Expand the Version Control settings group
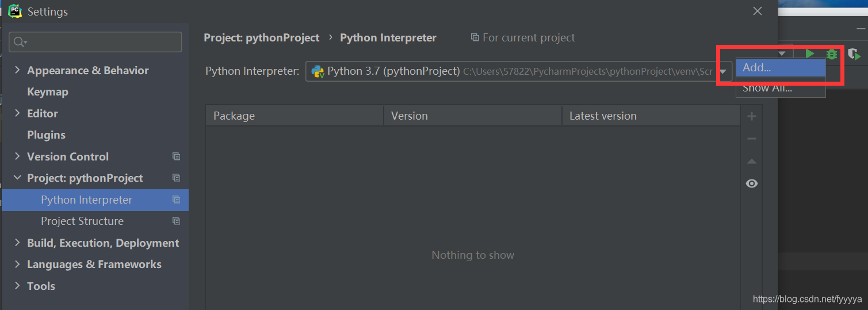The height and width of the screenshot is (310, 868). (x=17, y=156)
